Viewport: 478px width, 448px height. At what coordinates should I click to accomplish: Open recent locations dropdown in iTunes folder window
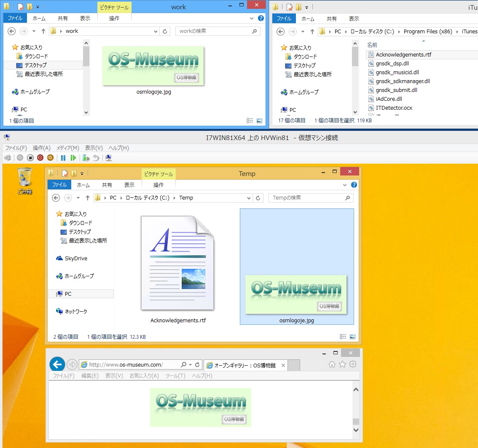[303, 32]
